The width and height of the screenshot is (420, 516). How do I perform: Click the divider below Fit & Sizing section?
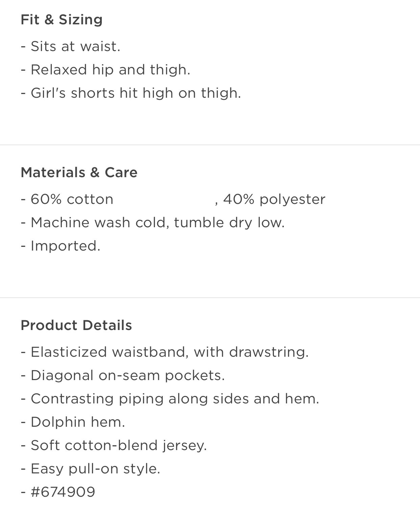point(210,145)
